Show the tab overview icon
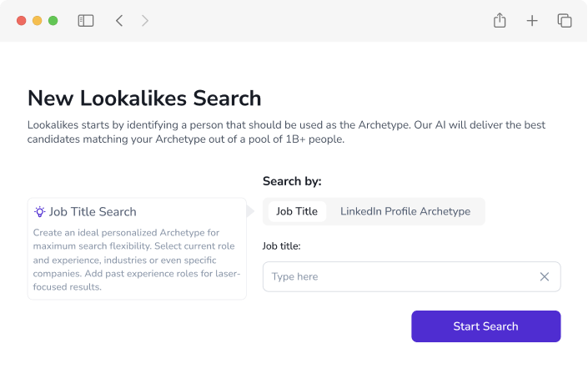Image resolution: width=588 pixels, height=384 pixels. (x=565, y=21)
